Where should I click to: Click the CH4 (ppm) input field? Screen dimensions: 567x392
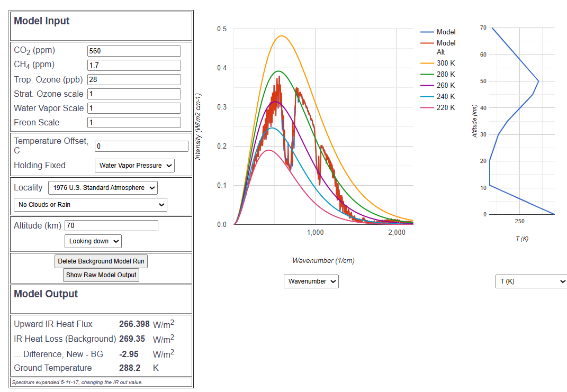click(134, 66)
